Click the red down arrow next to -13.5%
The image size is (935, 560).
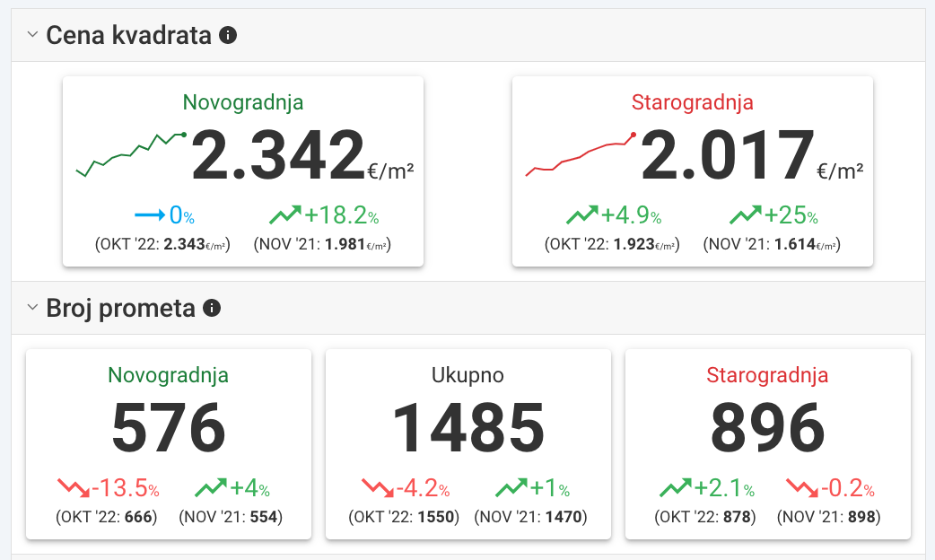[x=73, y=489]
